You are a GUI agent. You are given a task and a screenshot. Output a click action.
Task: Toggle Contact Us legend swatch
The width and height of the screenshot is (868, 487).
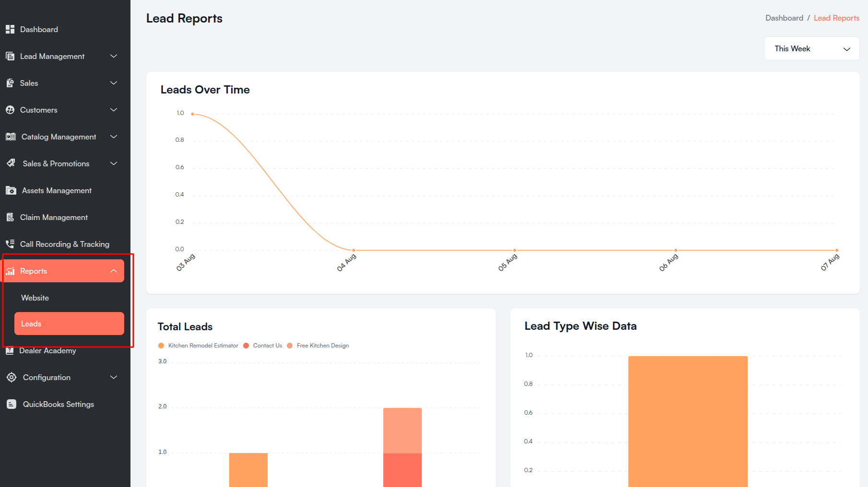click(246, 346)
